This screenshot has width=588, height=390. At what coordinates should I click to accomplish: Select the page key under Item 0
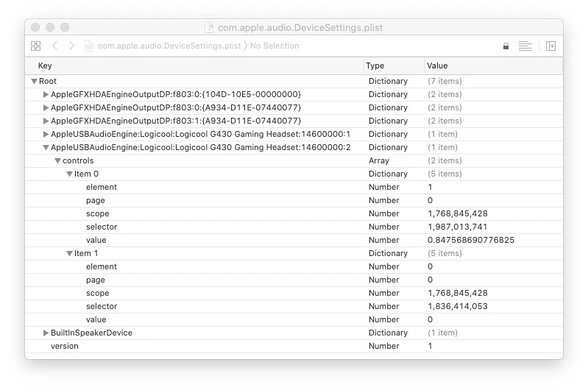(95, 201)
